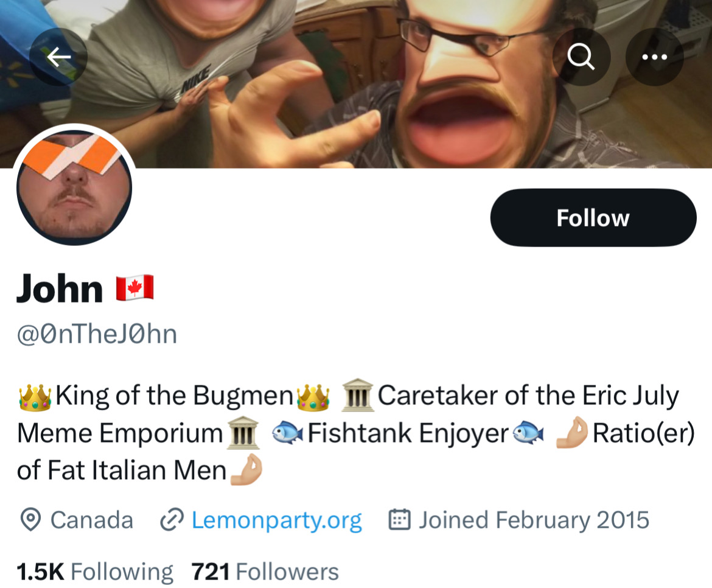Click the Canada location text
The height and width of the screenshot is (588, 712).
point(92,520)
